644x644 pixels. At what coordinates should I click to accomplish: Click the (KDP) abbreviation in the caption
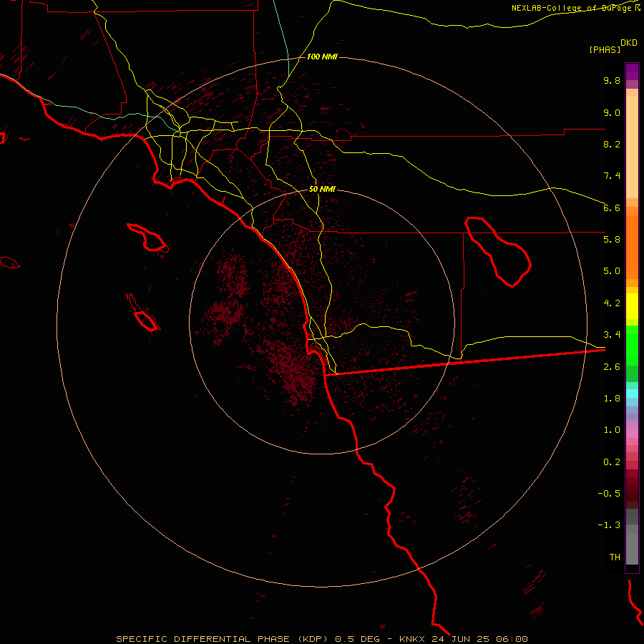[x=313, y=639]
